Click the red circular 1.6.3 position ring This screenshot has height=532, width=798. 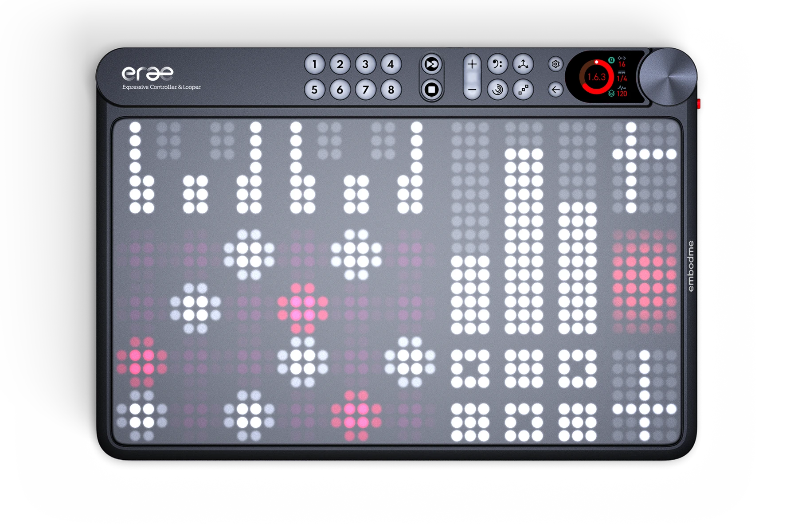click(x=596, y=77)
